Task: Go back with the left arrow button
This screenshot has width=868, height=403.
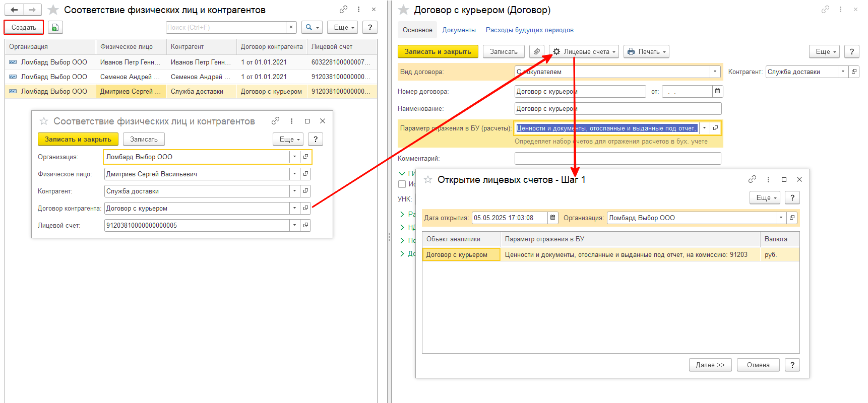Action: point(14,10)
